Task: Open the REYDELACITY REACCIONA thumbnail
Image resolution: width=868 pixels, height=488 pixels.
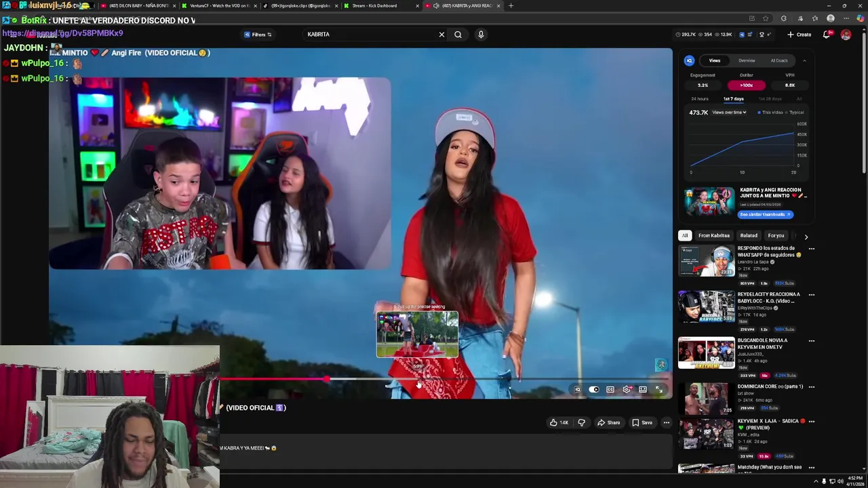Action: pos(707,307)
